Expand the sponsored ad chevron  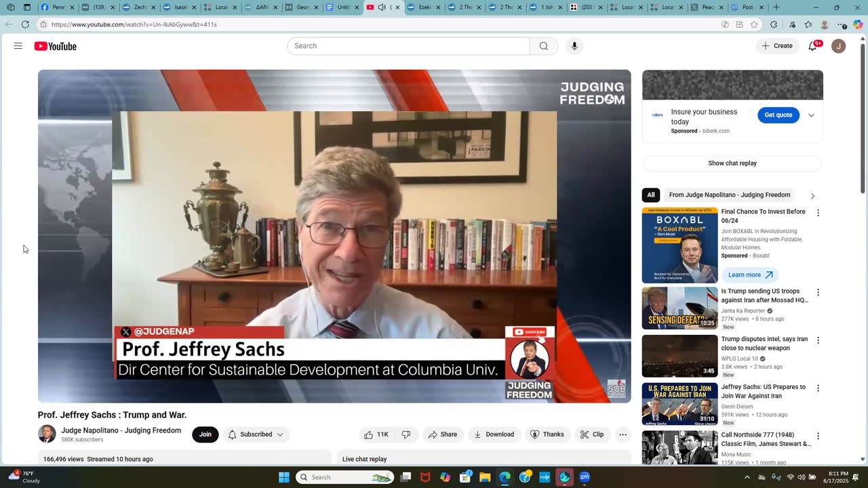(x=811, y=115)
